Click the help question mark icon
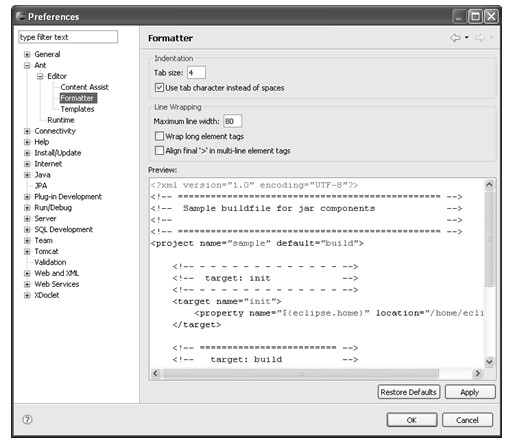Screen dimensions: 513x443 click(x=27, y=419)
